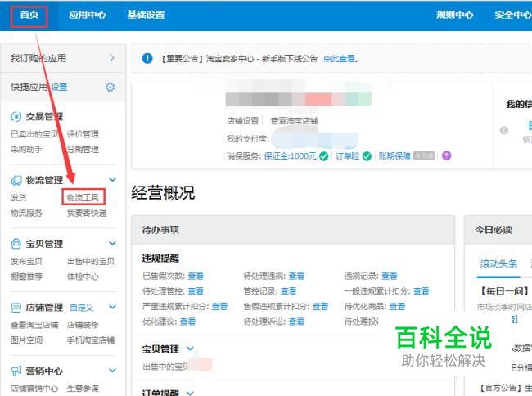Open 出售中的宝贝 in sidebar
532x396 pixels.
click(91, 261)
